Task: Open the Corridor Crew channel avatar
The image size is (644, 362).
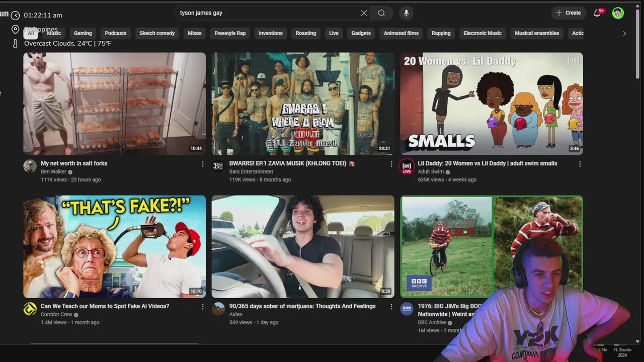Action: pos(30,309)
